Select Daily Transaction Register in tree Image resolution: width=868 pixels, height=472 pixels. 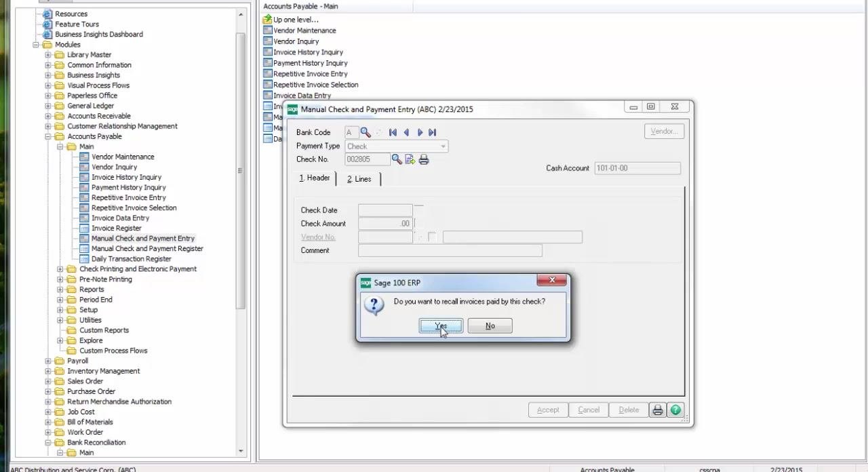[132, 259]
